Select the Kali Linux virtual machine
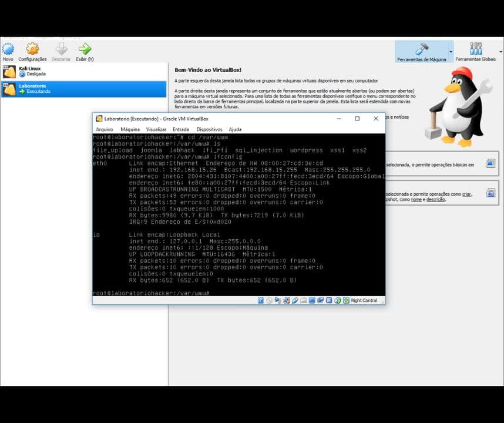Image resolution: width=504 pixels, height=423 pixels. coord(83,72)
